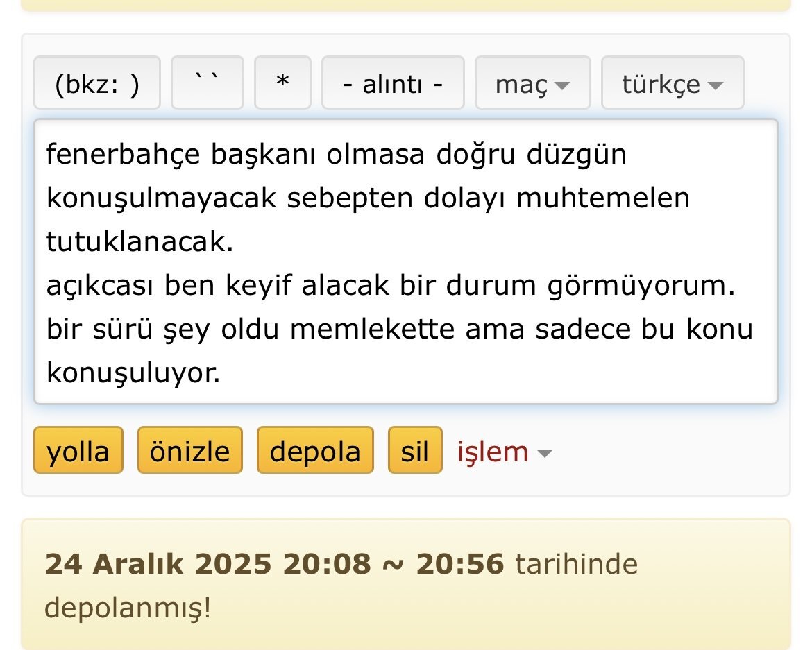The width and height of the screenshot is (812, 650).
Task: Click the gray triangle after işlem
Action: [545, 454]
